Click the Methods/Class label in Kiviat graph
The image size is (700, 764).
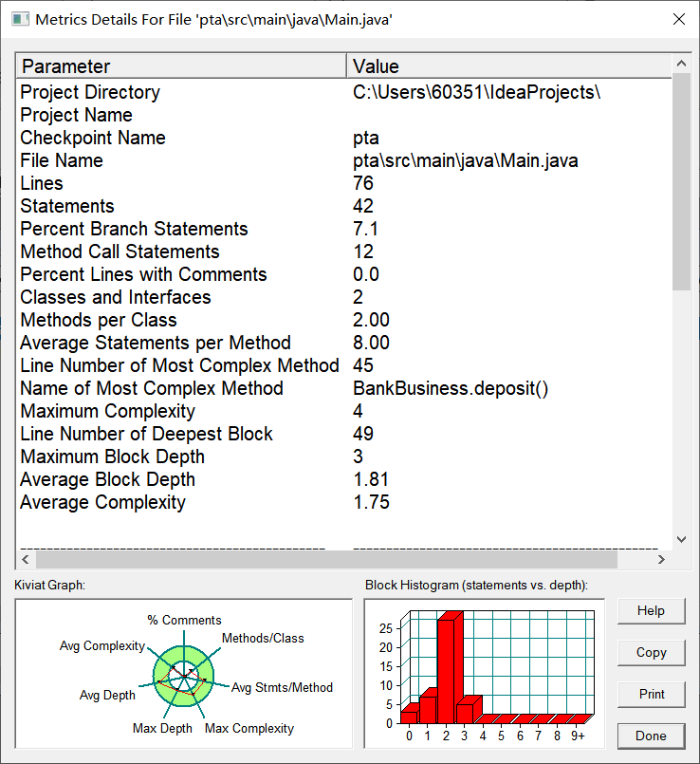[263, 639]
